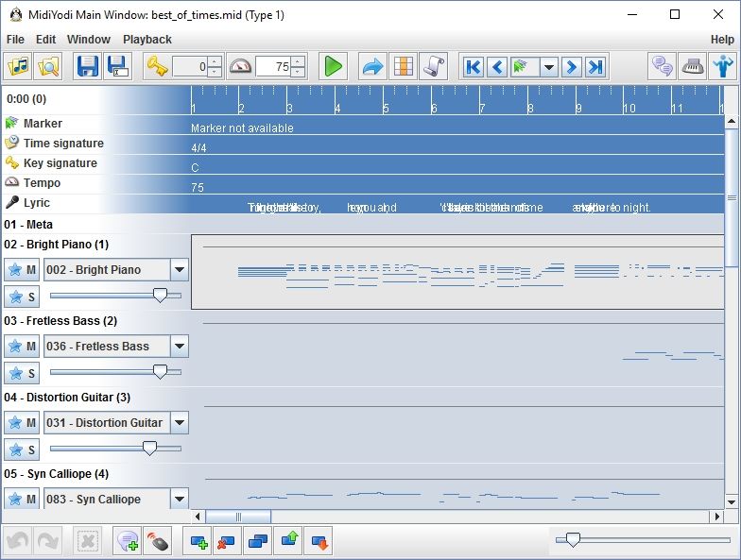This screenshot has width=741, height=560.
Task: Mute the Syn Calliope track
Action: point(23,499)
